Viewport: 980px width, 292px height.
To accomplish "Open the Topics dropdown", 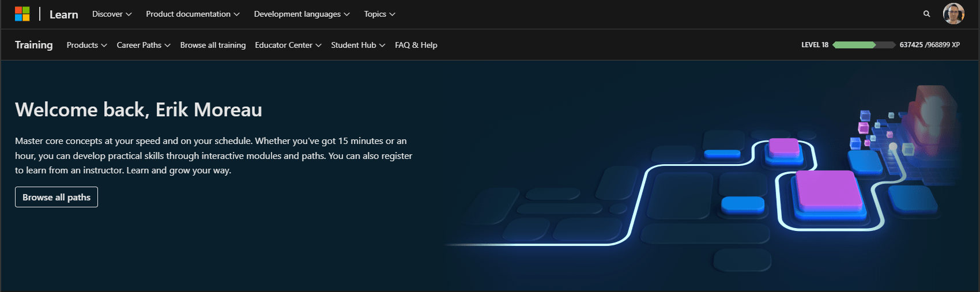I will (379, 14).
